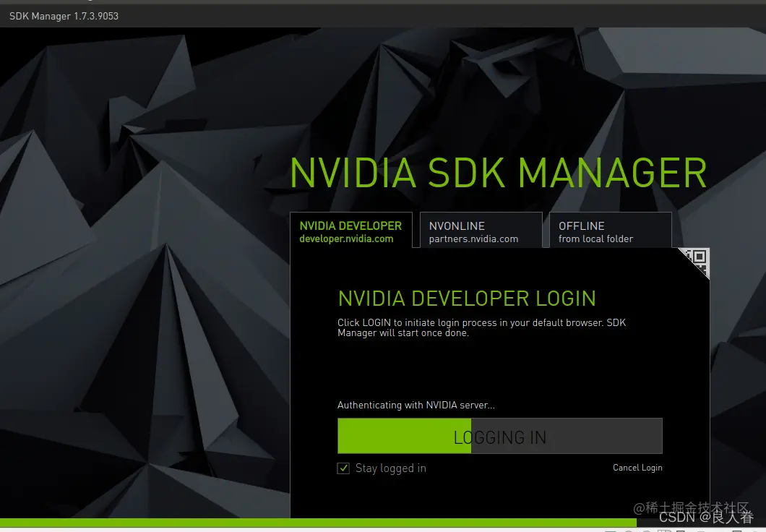Click the NVIDIA DEVELOPER LOGIN heading

tap(467, 299)
